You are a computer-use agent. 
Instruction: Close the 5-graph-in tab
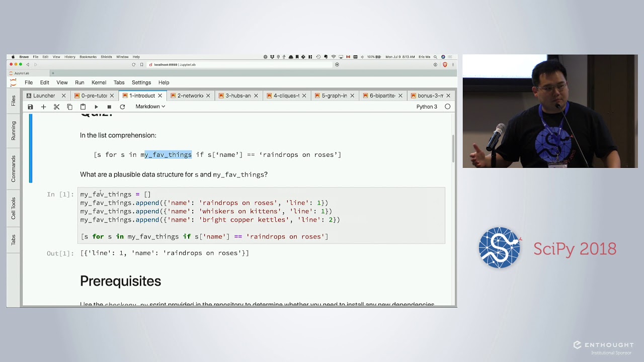click(x=352, y=96)
